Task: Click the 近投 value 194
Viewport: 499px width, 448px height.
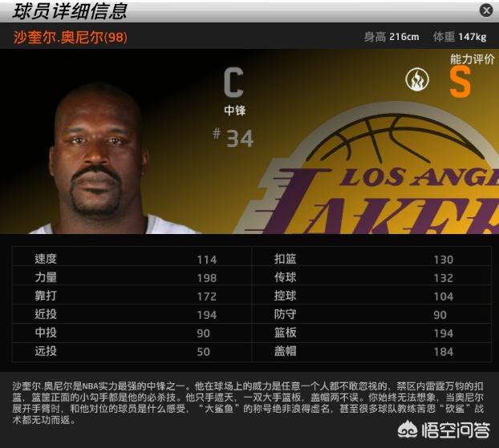Action: point(207,315)
